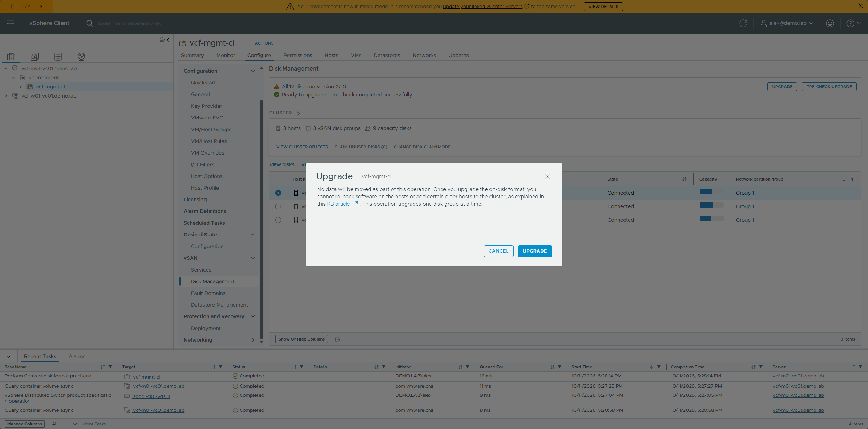Switch to VMs and Templates inventory view
Image resolution: width=868 pixels, height=429 pixels.
35,57
